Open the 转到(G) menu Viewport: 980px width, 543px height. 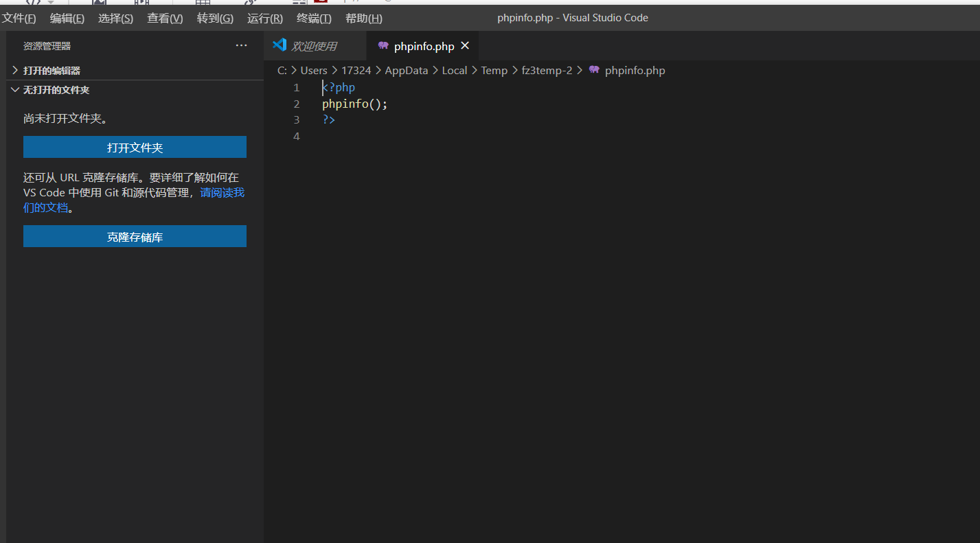215,19
